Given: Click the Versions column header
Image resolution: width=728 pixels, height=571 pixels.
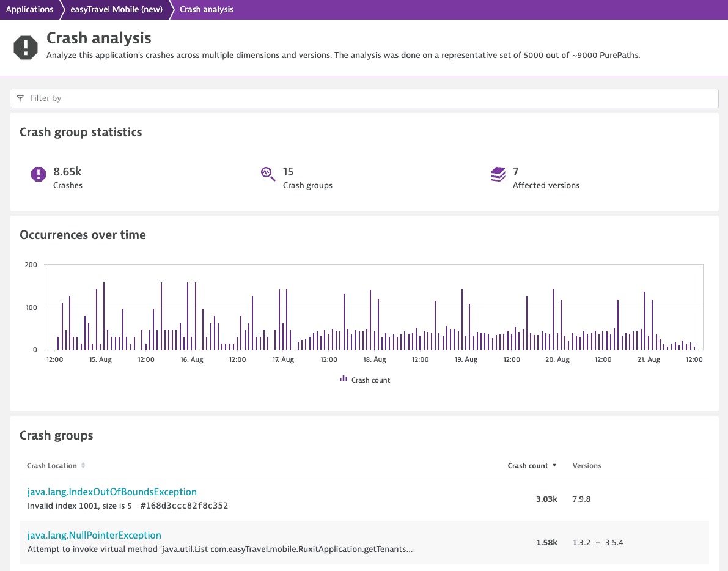Looking at the screenshot, I should click(586, 466).
